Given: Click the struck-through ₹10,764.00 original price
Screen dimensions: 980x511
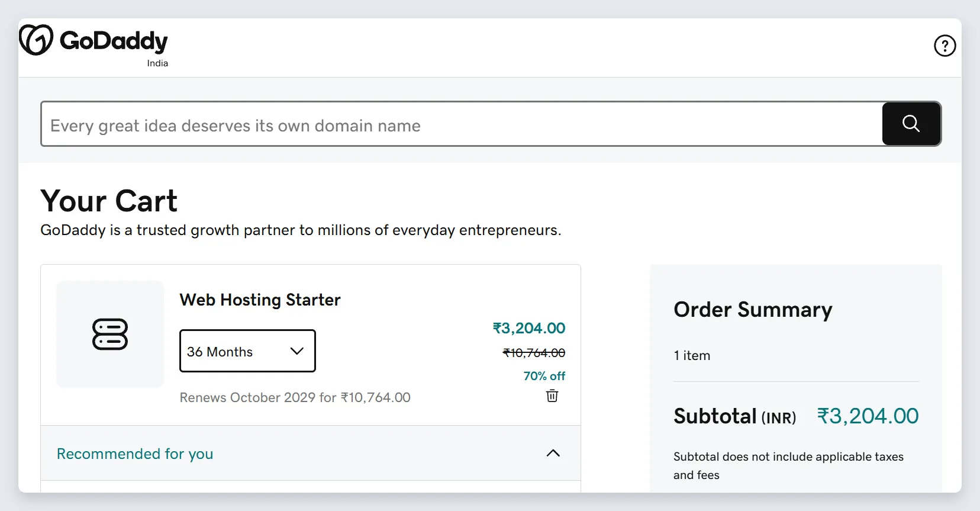Looking at the screenshot, I should [534, 353].
